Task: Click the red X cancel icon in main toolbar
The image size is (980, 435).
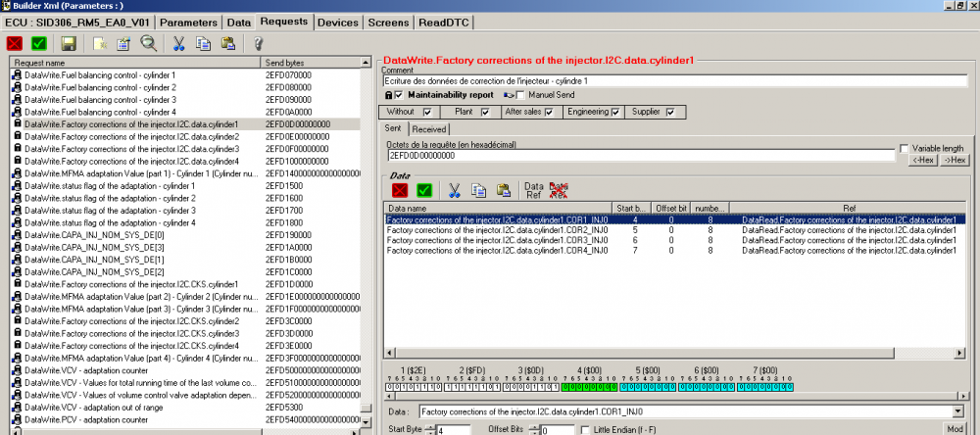Action: [x=15, y=43]
